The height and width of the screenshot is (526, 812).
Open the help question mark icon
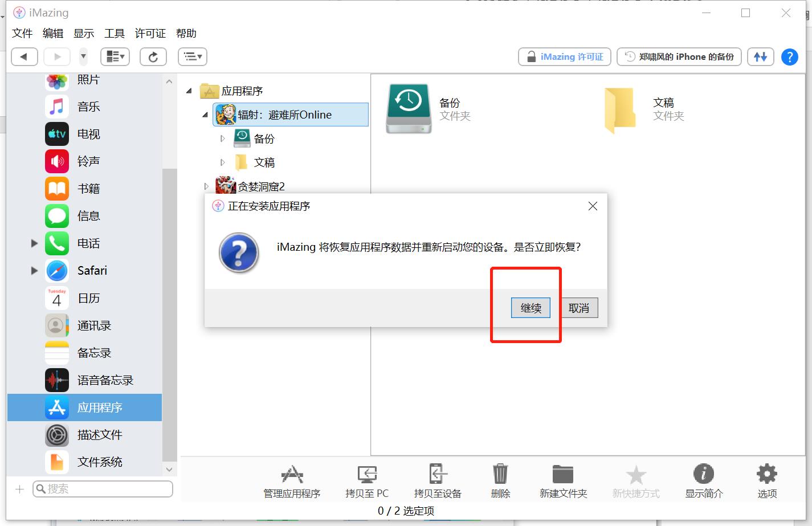coord(789,56)
